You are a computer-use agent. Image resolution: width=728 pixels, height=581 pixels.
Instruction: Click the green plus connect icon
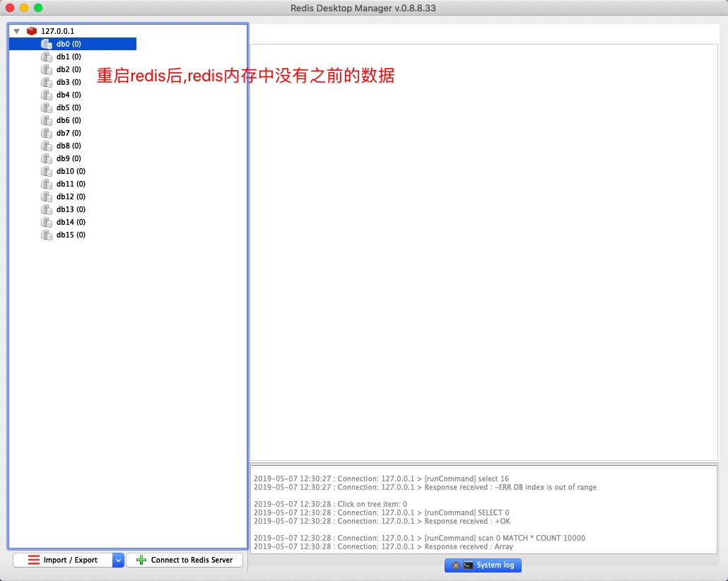(141, 560)
